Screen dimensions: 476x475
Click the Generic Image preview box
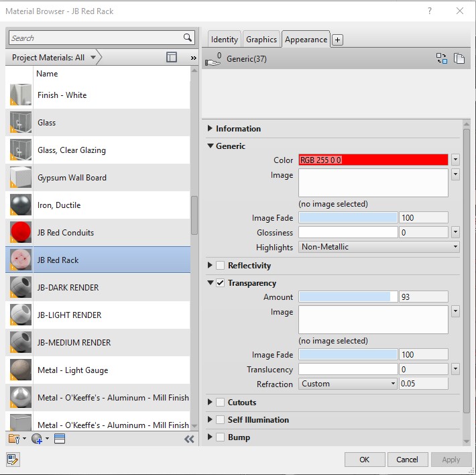point(373,183)
